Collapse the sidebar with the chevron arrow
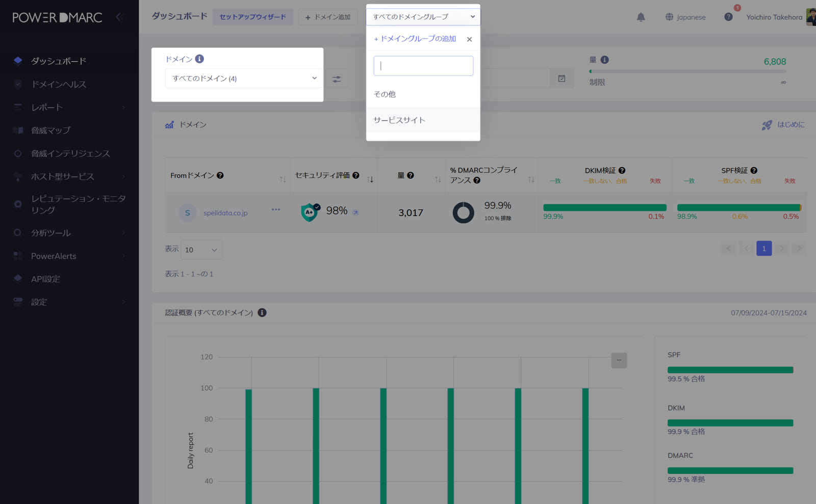816x504 pixels. (x=119, y=17)
